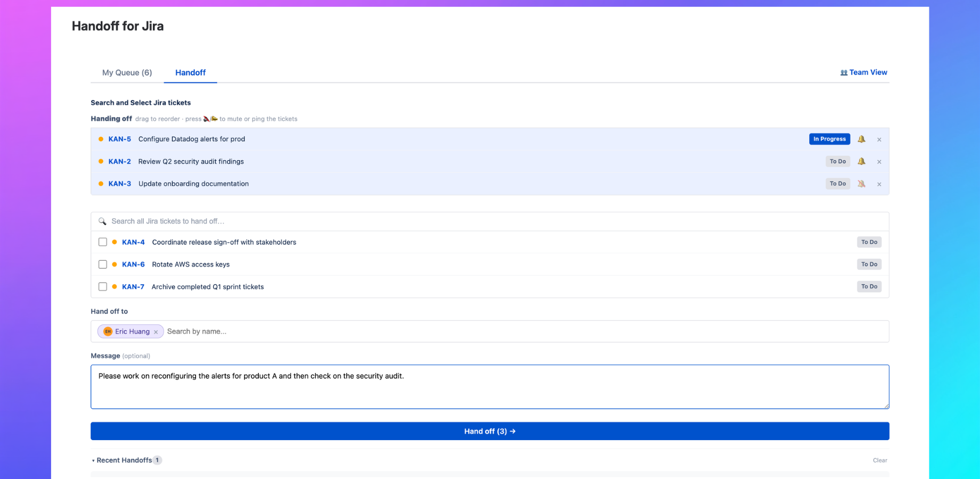
Task: Toggle the bell icon for KAN-2
Action: (x=861, y=161)
